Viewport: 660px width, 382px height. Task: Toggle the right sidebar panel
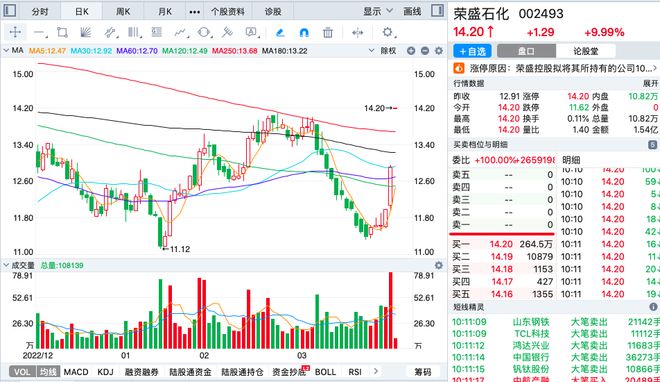(x=437, y=11)
